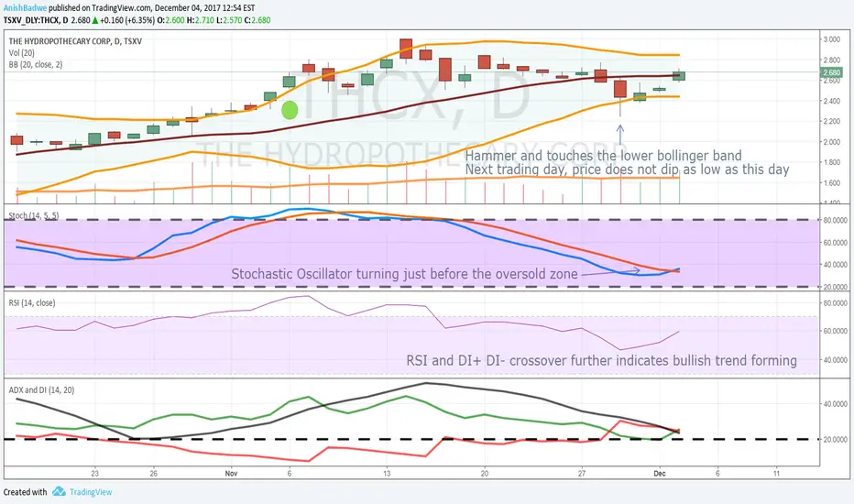854x504 pixels.
Task: Click the BB (20, close, 2) indicator label
Action: click(36, 64)
